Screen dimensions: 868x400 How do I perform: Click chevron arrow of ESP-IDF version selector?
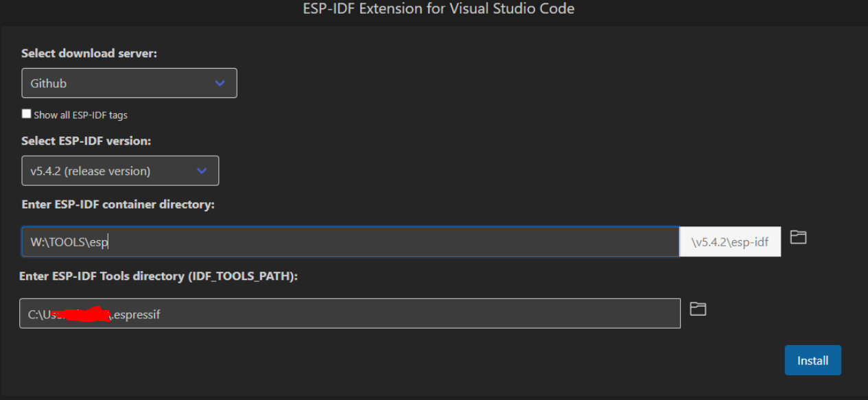(x=202, y=171)
